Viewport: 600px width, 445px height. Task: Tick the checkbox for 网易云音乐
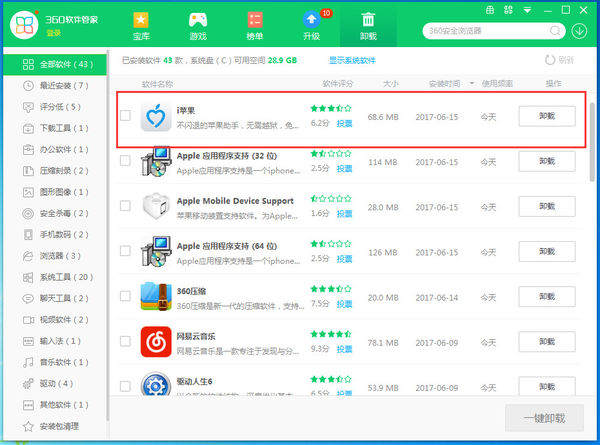[x=125, y=341]
